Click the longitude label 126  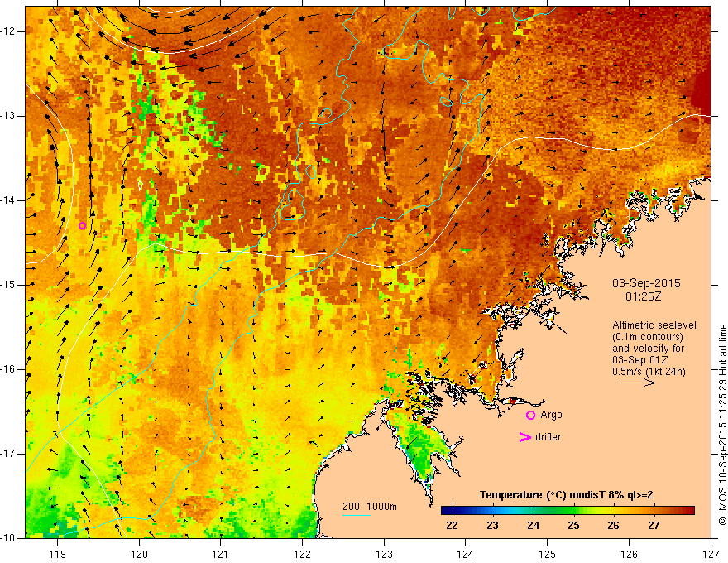[629, 554]
